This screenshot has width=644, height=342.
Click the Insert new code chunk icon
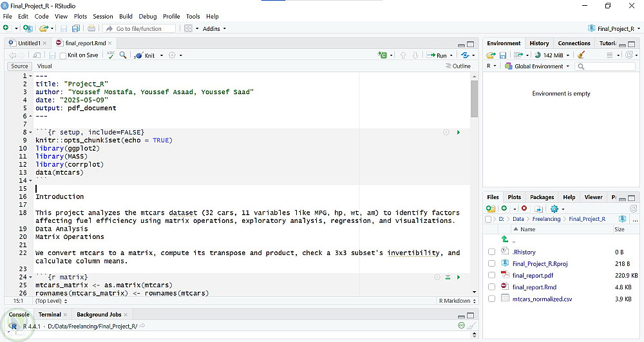pyautogui.click(x=383, y=55)
